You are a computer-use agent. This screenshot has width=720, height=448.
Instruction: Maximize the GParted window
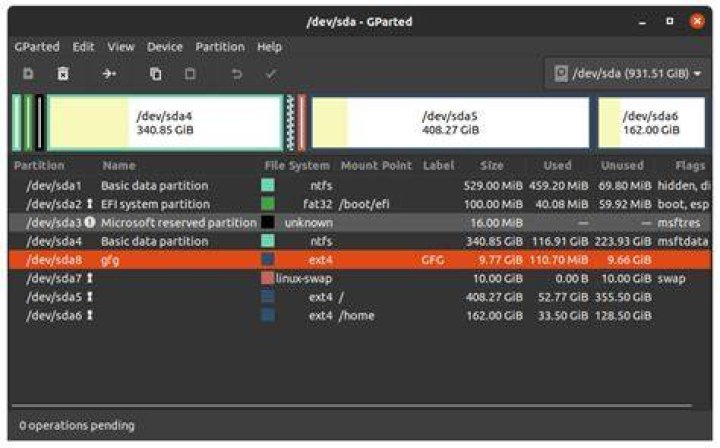669,21
